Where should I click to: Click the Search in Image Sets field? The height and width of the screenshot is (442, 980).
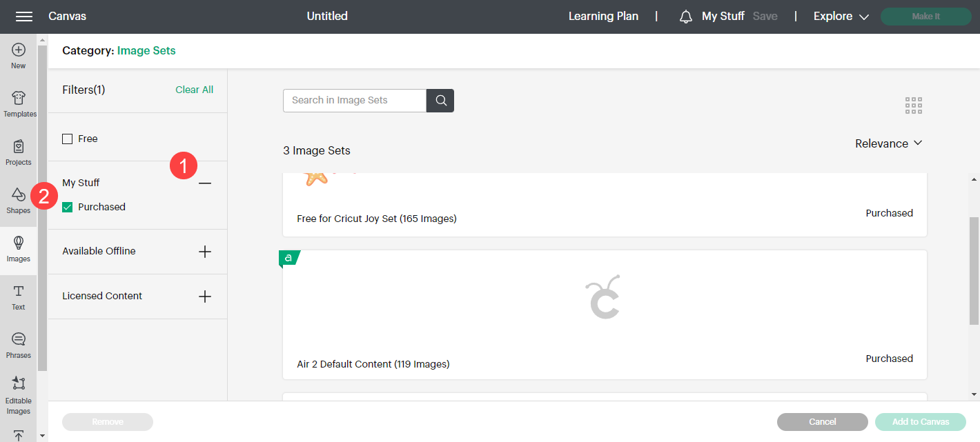point(355,101)
